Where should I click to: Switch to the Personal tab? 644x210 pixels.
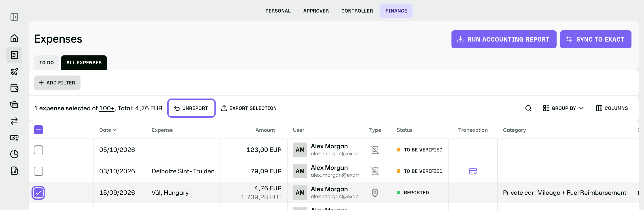pos(278,11)
